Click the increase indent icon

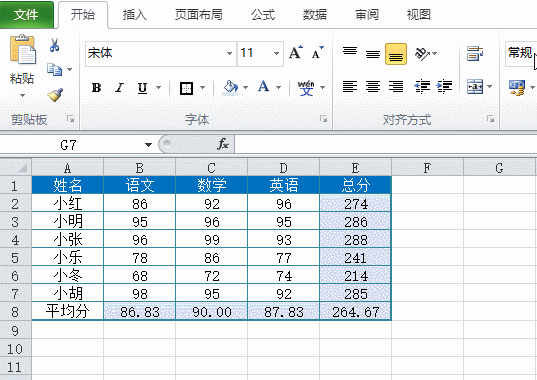(445, 87)
